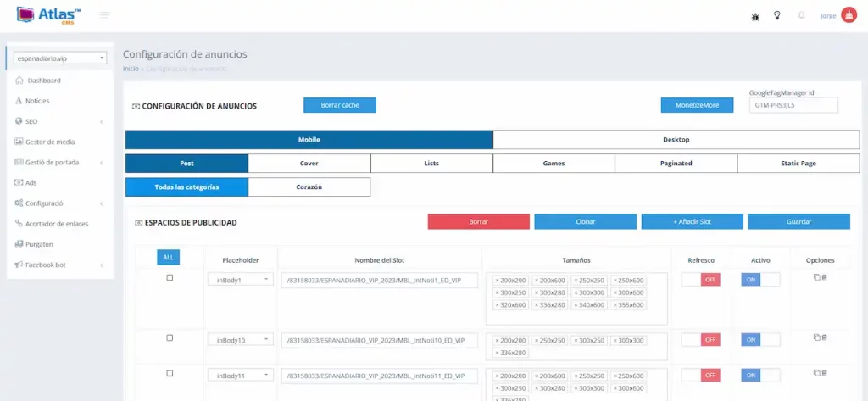This screenshot has height=401, width=868.
Task: Click the Borrar cache button
Action: coord(339,105)
